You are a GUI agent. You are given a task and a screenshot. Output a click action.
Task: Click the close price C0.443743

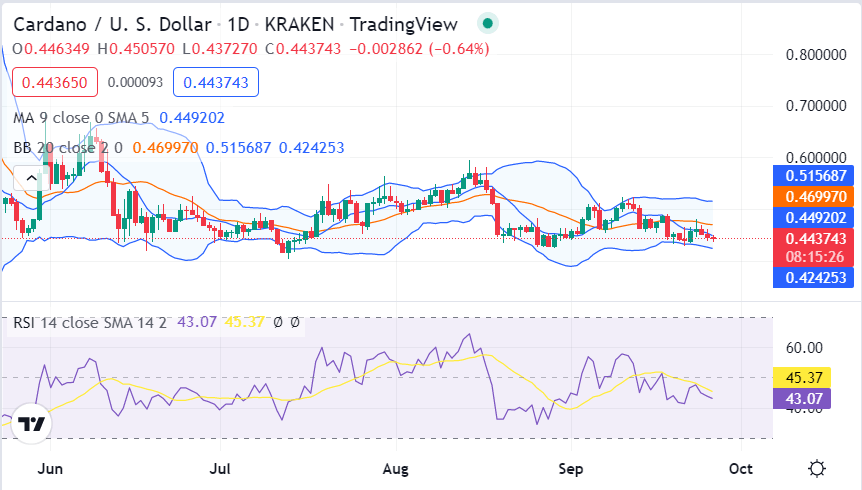(x=303, y=49)
